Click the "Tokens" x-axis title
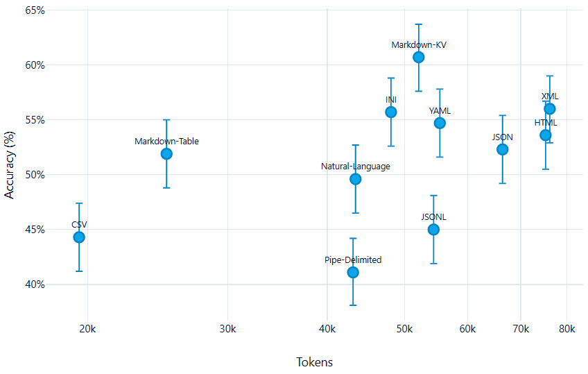 pyautogui.click(x=314, y=362)
